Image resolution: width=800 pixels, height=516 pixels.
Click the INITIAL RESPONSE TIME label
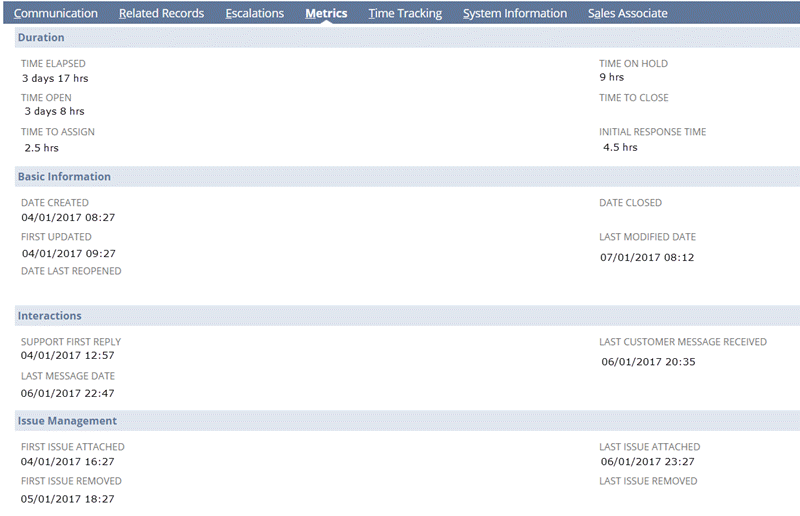pos(653,132)
